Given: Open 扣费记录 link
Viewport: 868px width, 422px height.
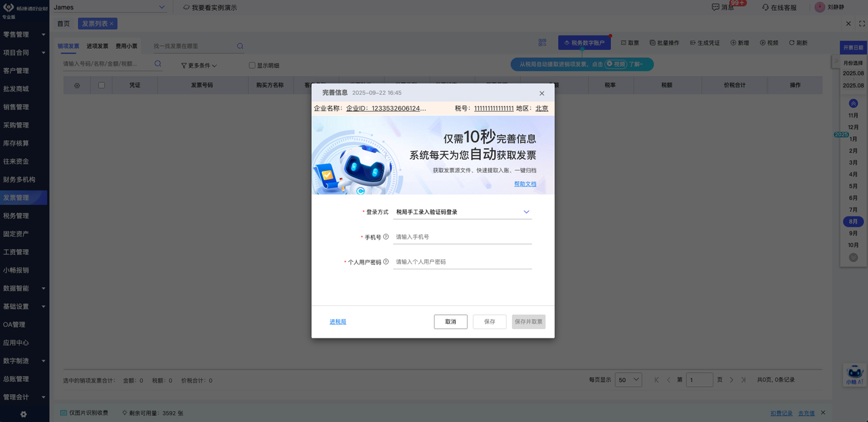Looking at the screenshot, I should pos(781,413).
